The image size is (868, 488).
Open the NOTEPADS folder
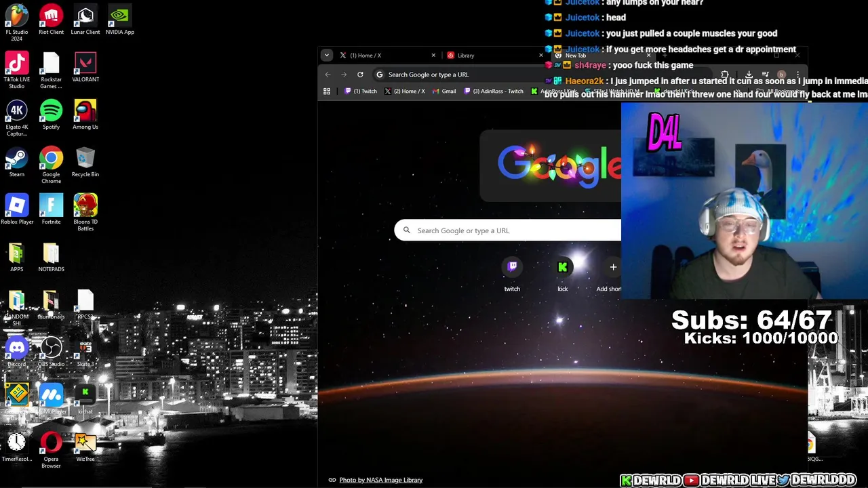click(51, 257)
